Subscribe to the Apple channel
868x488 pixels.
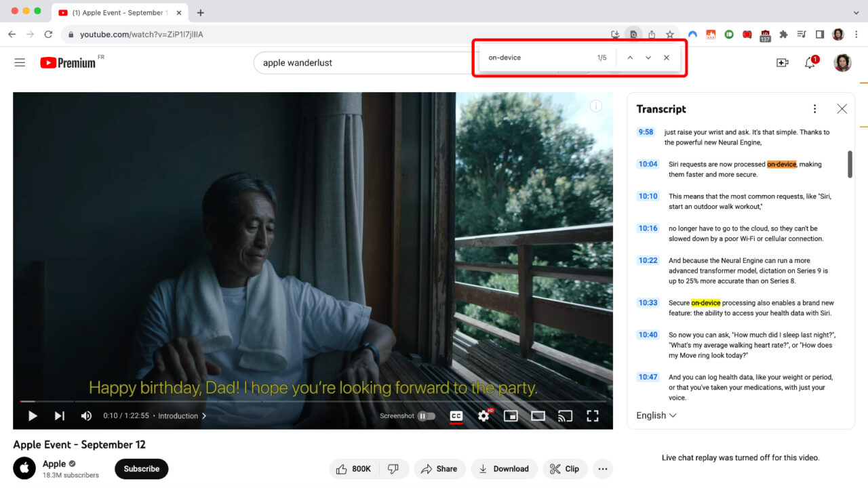click(x=141, y=469)
